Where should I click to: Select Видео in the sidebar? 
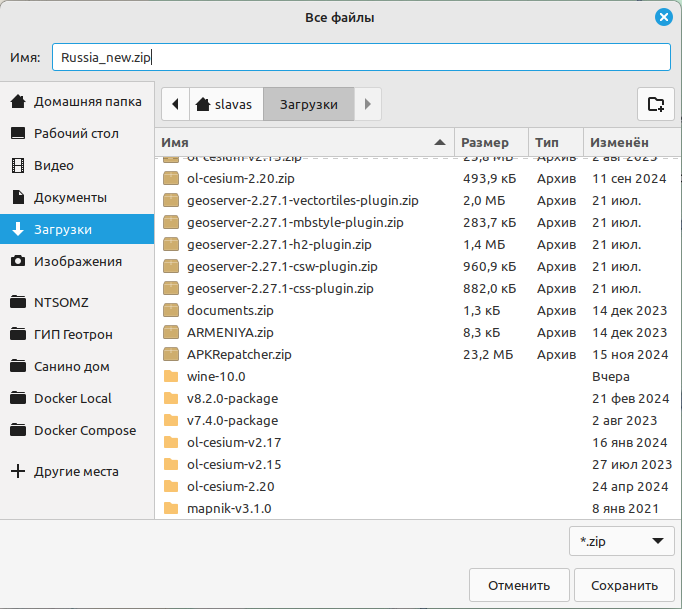(54, 165)
